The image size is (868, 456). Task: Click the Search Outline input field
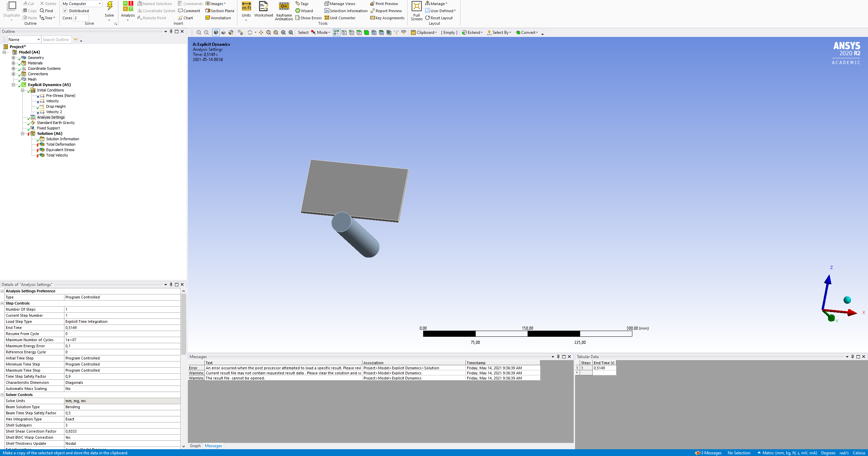coord(56,40)
